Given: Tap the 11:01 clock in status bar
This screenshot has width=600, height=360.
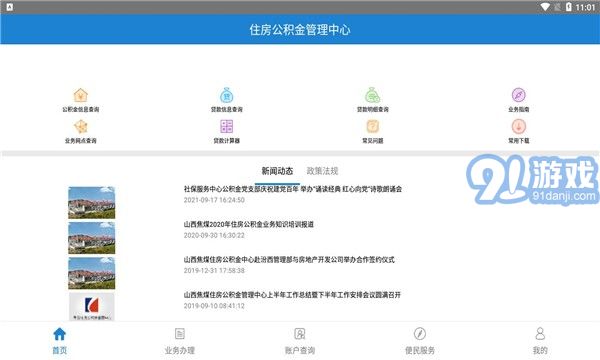Looking at the screenshot, I should 585,7.
